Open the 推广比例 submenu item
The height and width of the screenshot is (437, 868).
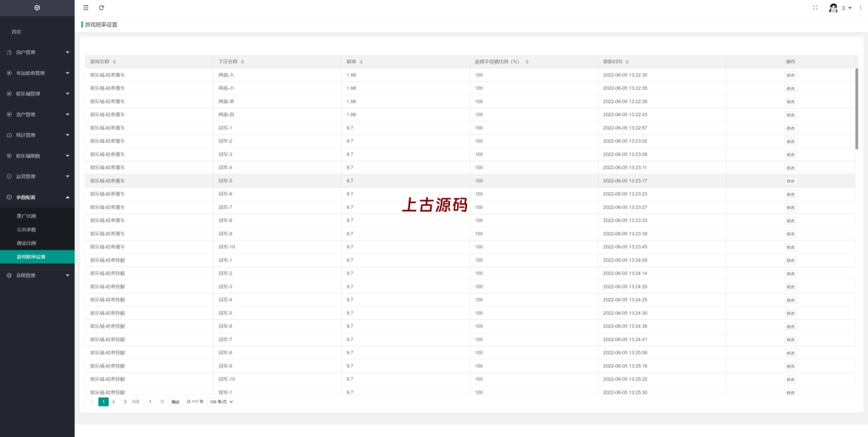(26, 216)
